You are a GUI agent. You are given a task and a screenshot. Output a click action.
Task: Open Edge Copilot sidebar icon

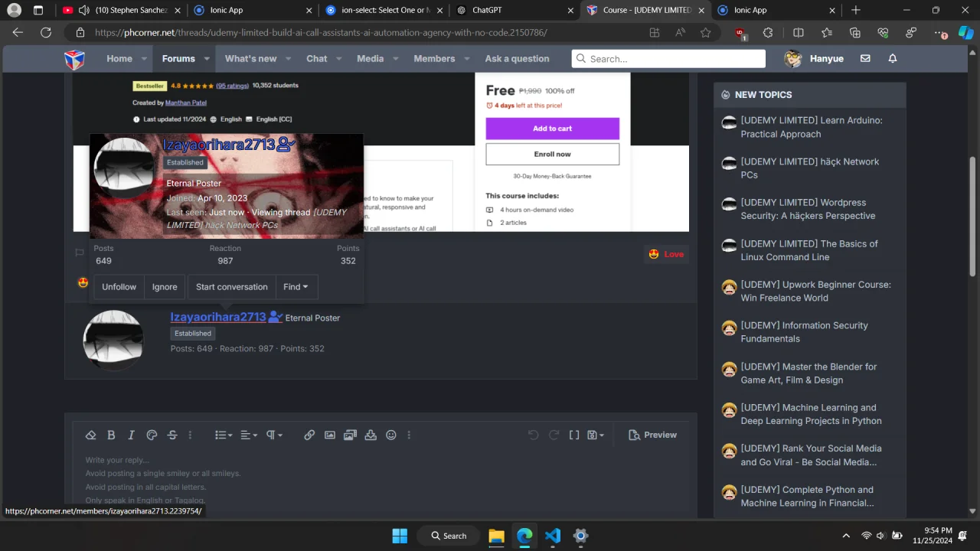tap(967, 33)
